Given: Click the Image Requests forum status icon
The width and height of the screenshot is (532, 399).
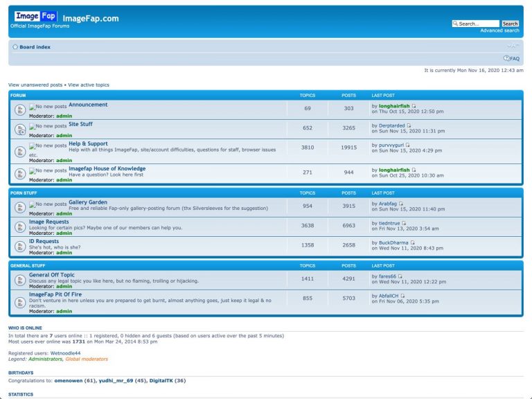Looking at the screenshot, I should [20, 227].
